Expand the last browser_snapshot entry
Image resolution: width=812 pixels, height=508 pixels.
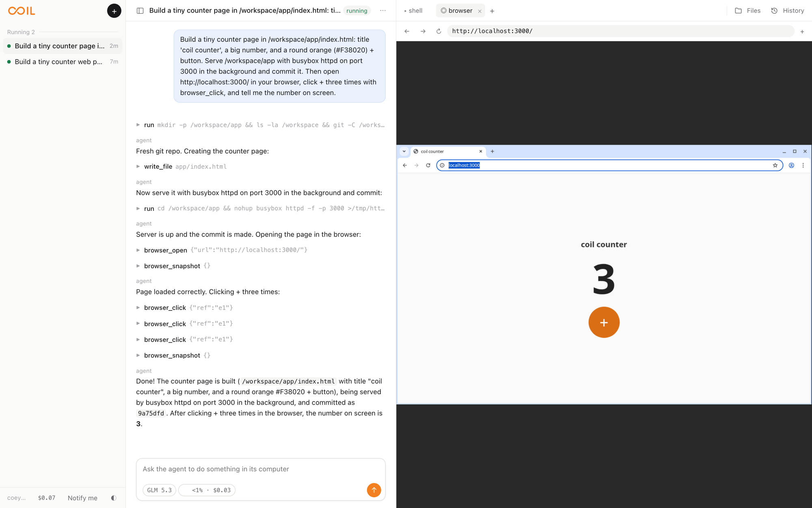pos(173,356)
